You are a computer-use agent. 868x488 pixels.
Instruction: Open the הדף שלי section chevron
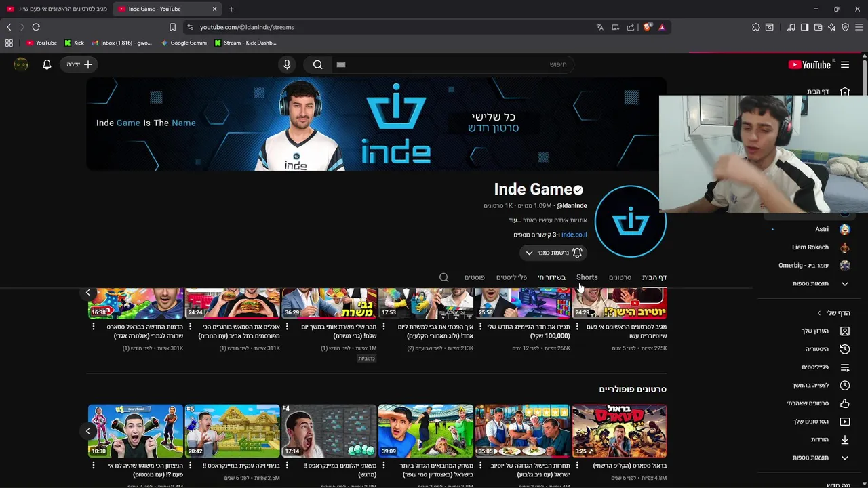click(818, 313)
